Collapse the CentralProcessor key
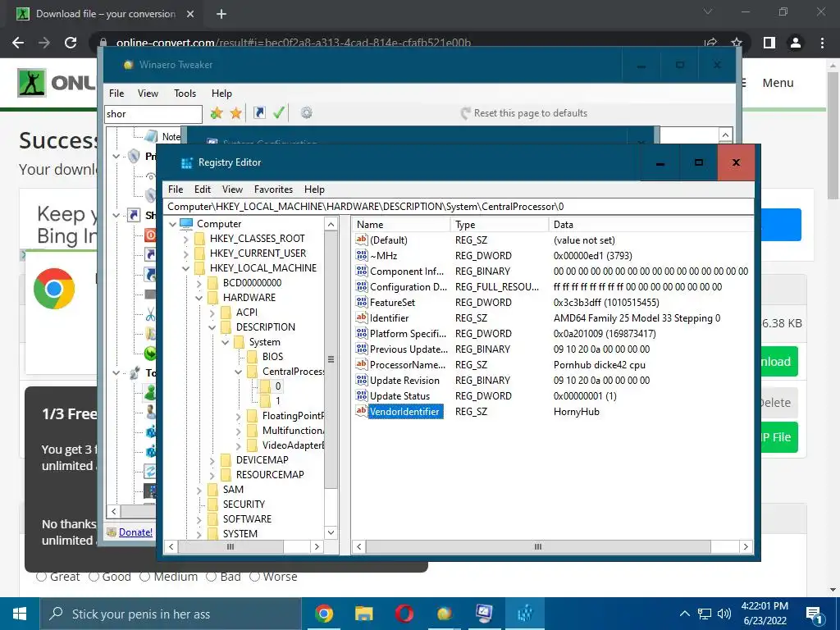Screen dimensions: 840x630 tap(239, 372)
